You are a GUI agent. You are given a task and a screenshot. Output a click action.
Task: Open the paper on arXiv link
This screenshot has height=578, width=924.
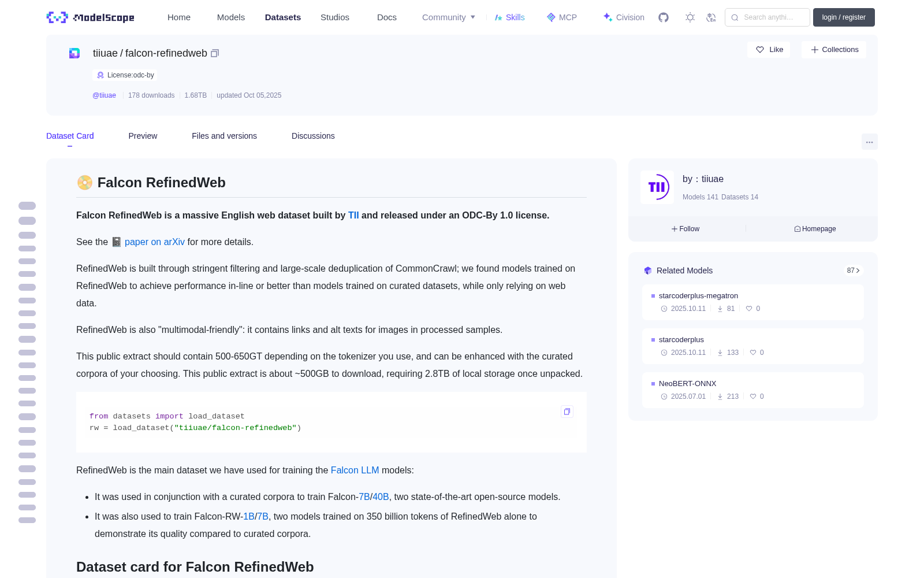point(155,242)
